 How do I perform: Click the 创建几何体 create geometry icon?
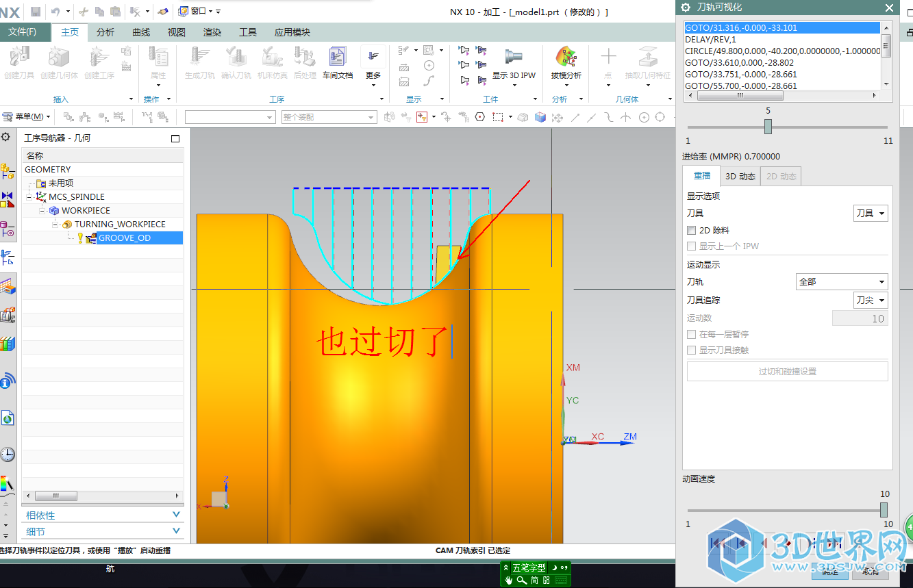(59, 63)
